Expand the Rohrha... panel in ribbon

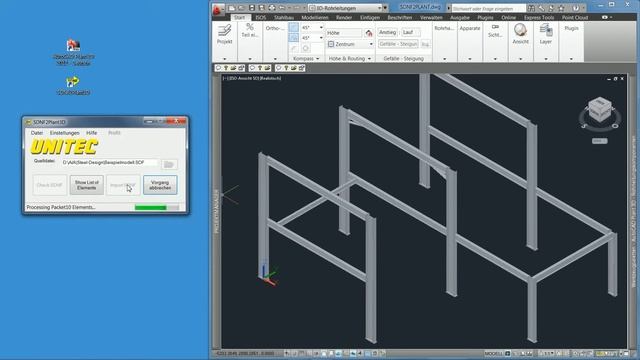[444, 59]
